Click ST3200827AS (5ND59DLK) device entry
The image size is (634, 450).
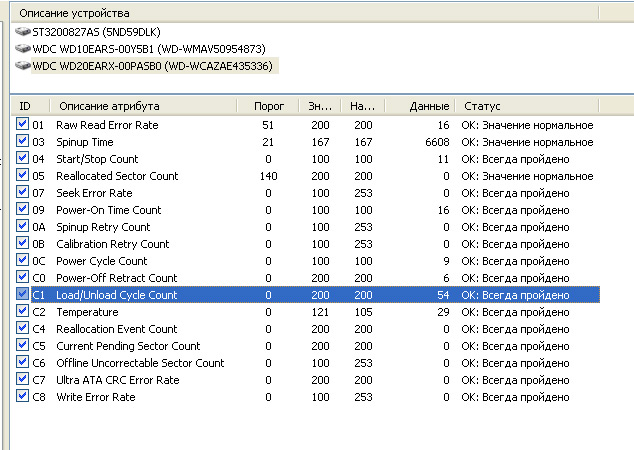[x=96, y=32]
